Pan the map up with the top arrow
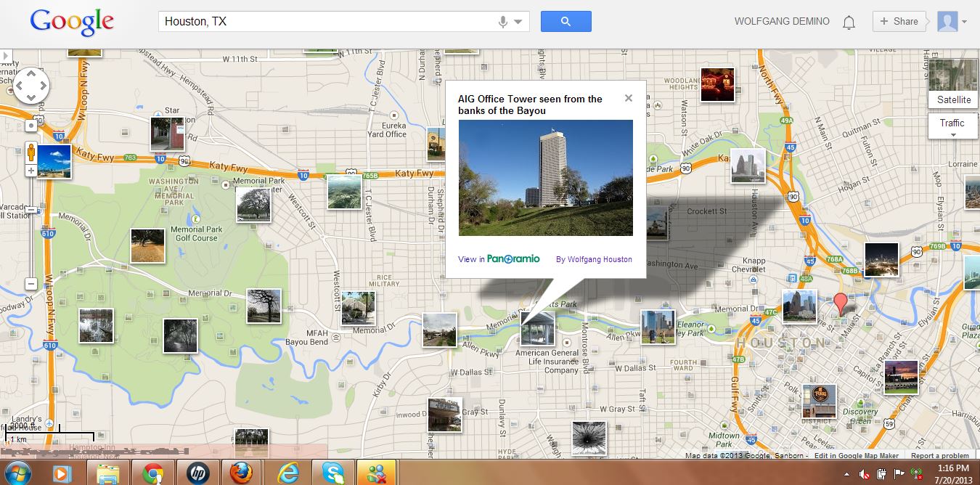 31,75
